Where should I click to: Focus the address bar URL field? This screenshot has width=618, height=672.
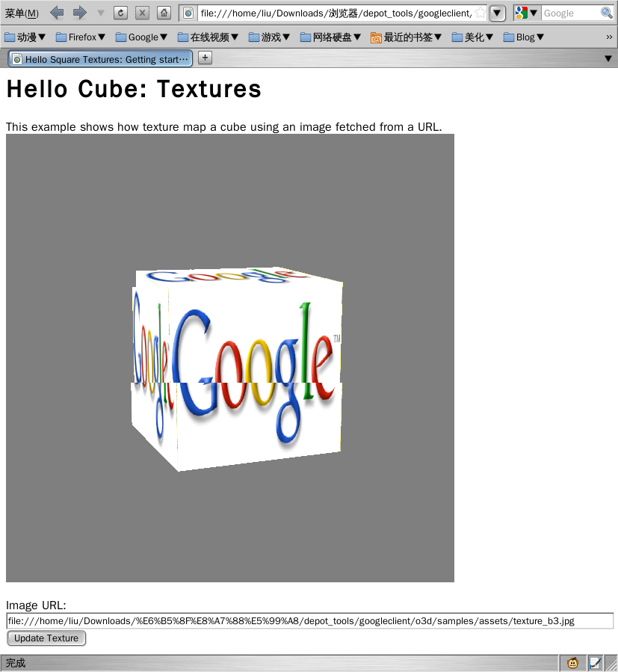336,13
